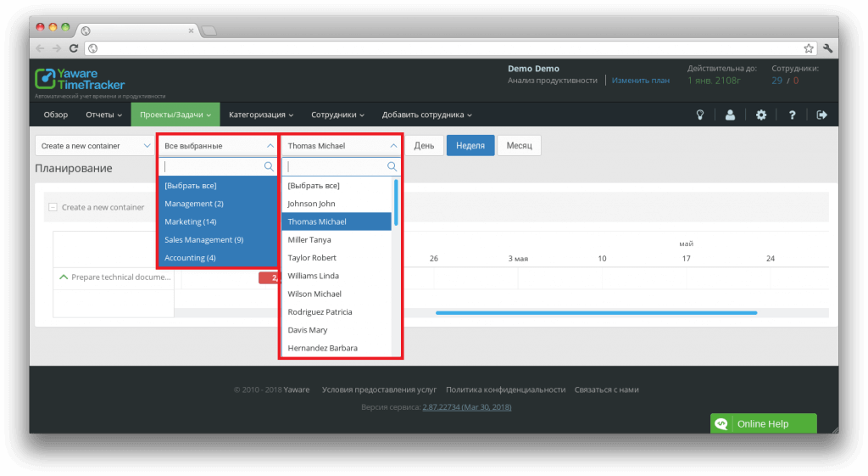Click the red task bar on timeline
868x476 pixels.
click(269, 278)
